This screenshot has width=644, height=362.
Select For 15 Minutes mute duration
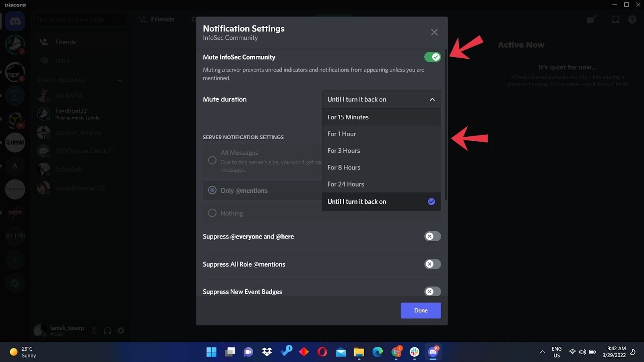[381, 117]
